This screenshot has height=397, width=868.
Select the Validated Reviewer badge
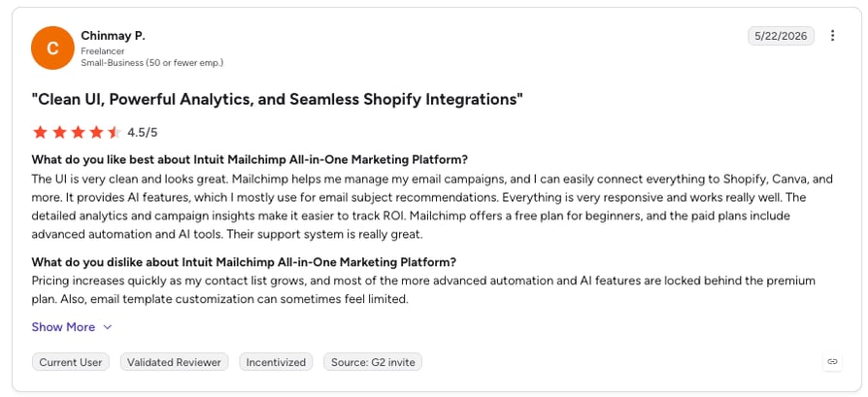[174, 362]
